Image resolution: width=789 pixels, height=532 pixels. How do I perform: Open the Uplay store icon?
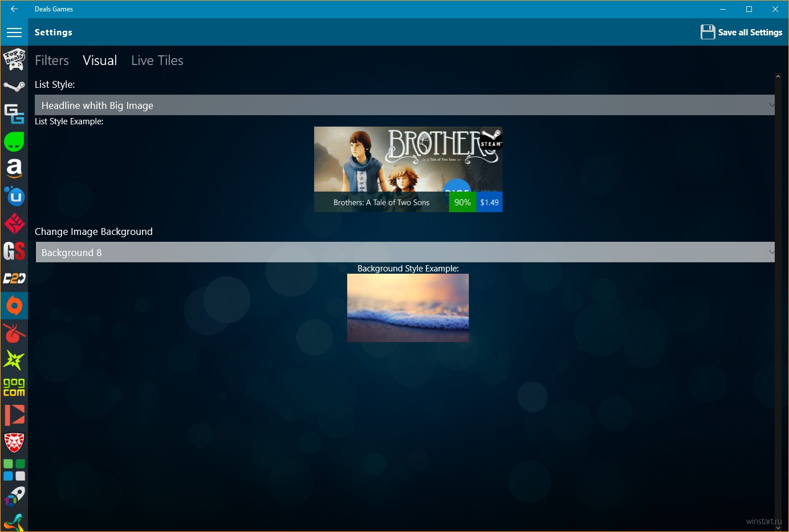pos(14,196)
